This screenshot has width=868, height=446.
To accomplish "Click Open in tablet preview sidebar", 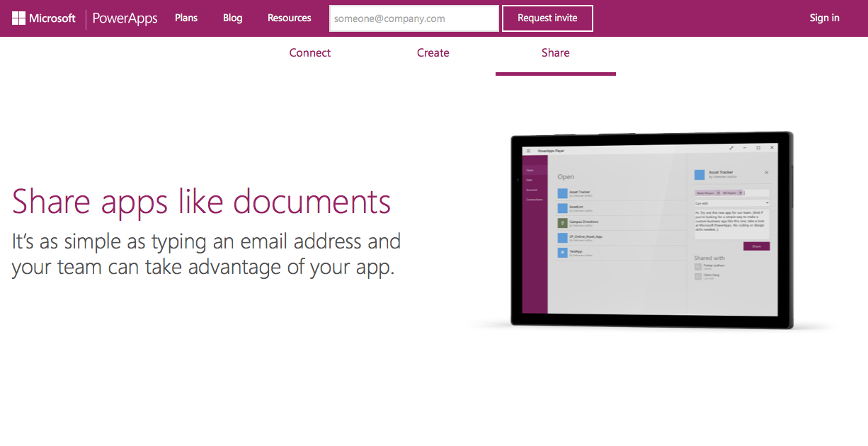I will 530,170.
